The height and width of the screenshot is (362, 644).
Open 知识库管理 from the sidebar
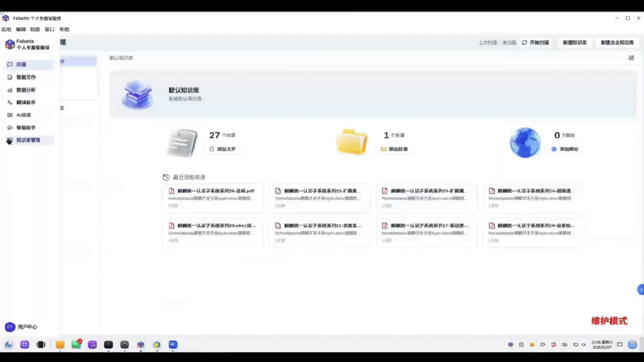click(28, 140)
